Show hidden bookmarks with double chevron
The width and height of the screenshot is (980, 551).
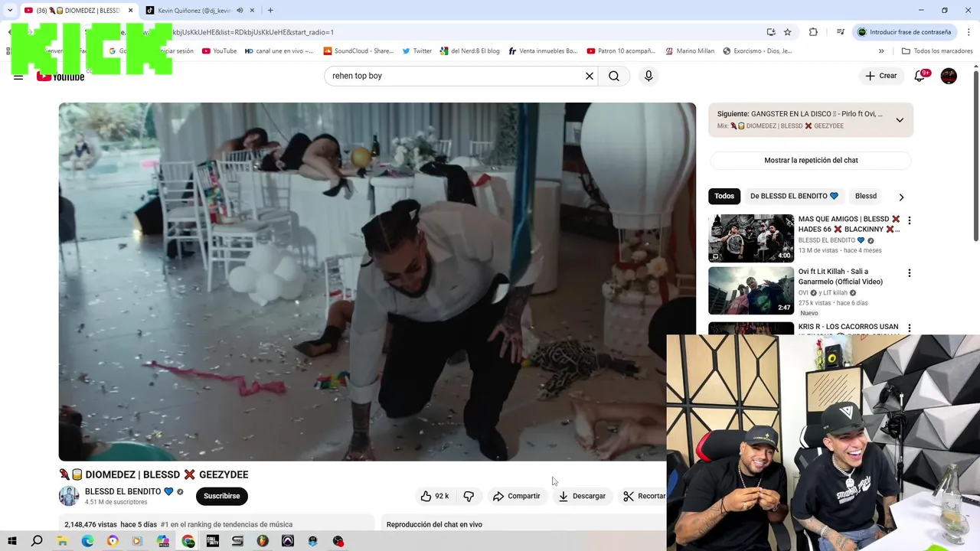click(x=881, y=51)
